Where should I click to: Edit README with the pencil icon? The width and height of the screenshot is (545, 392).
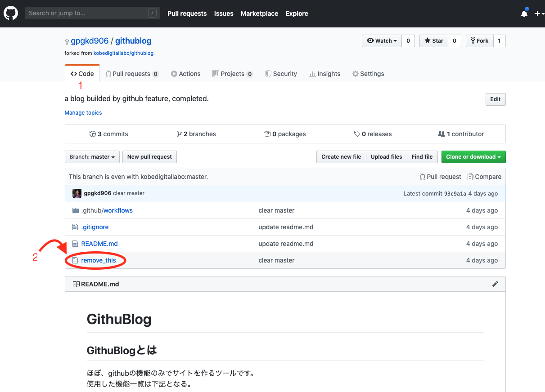coord(495,284)
